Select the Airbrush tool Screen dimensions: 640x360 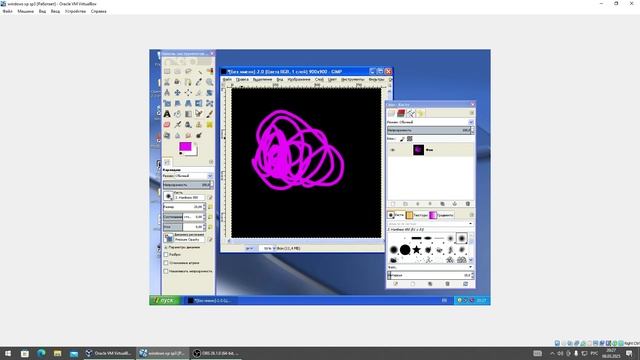[178, 124]
